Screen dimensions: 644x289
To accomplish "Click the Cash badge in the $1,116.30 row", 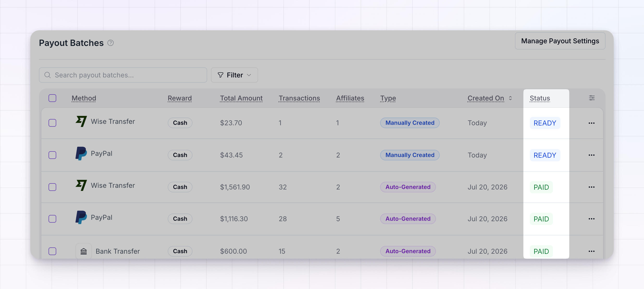I will [180, 219].
